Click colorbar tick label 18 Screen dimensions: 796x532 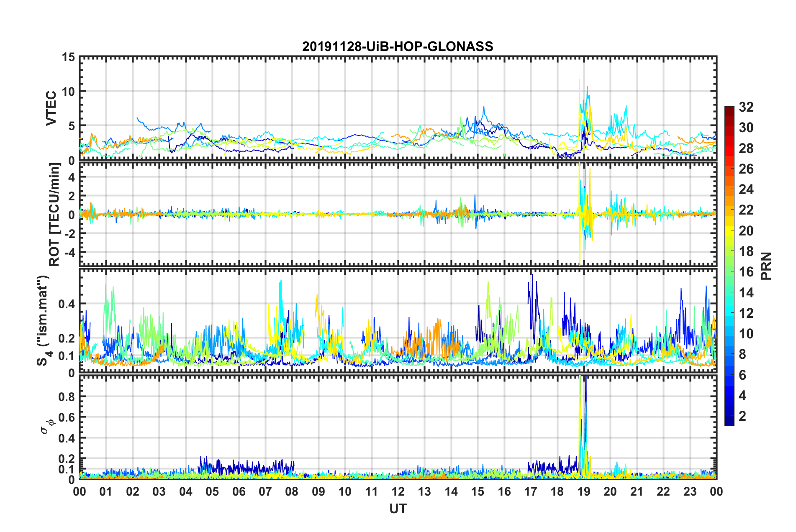click(746, 251)
